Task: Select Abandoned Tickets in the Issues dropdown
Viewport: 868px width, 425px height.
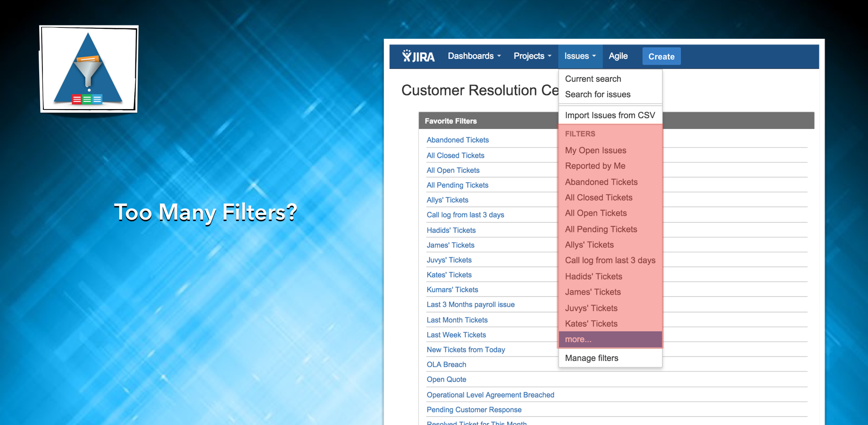Action: click(x=610, y=182)
